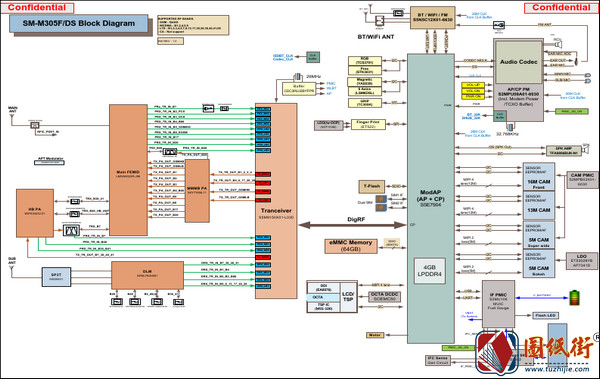Image resolution: width=600 pixels, height=379 pixels.
Task: Click the HB PA block
Action: point(35,213)
